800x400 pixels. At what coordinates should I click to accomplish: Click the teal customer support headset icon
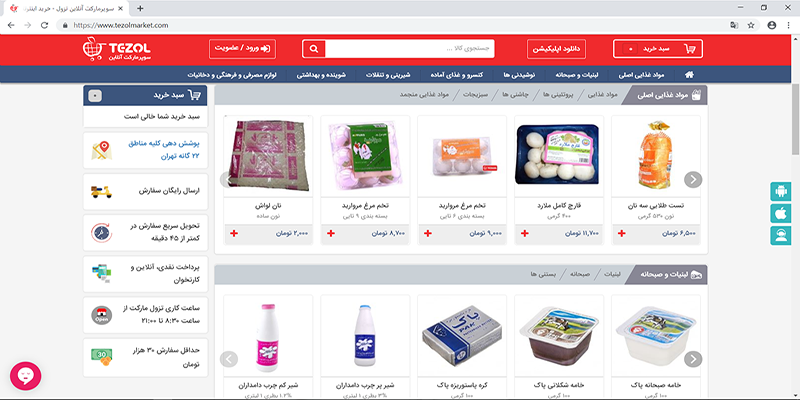781,236
